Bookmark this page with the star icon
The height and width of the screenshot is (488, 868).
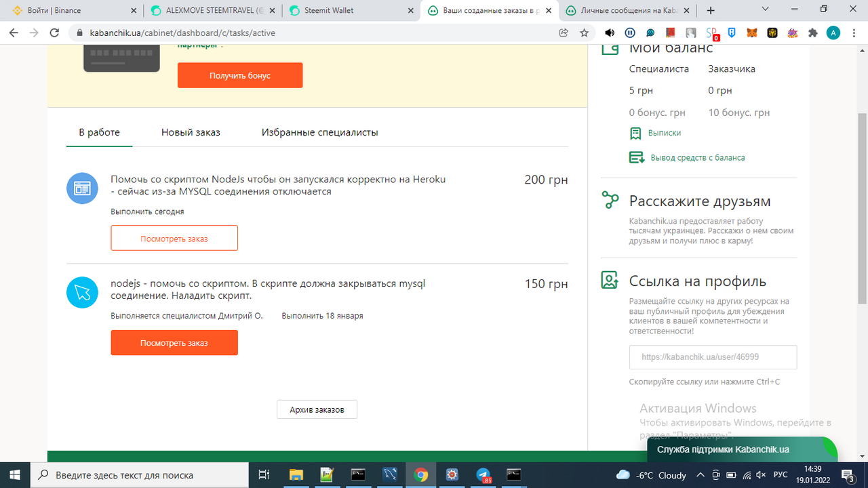[x=584, y=33]
